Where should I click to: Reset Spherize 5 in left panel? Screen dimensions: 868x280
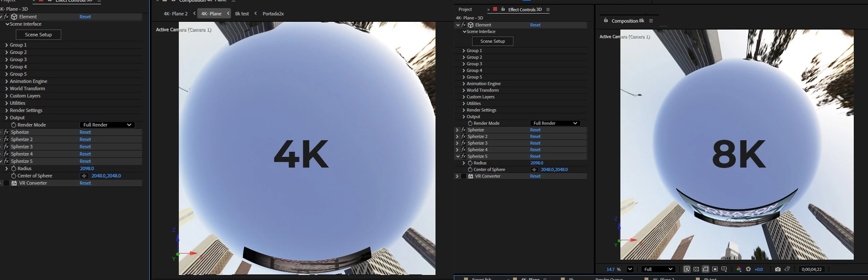point(85,161)
